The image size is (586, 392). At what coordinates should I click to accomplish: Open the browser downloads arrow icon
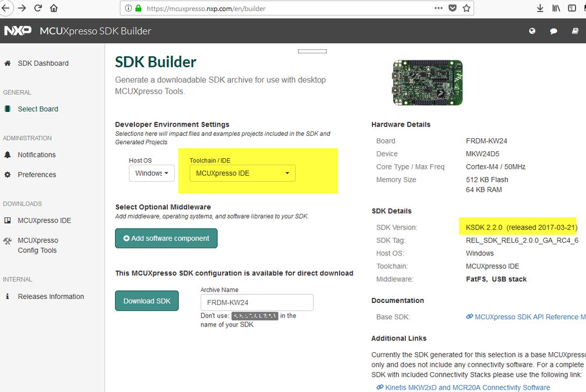540,8
